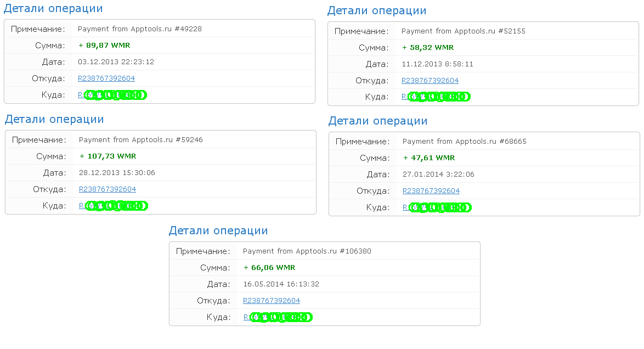The image size is (644, 349).
Task: Click the date 16.05.2014 16:13:32
Action: [x=281, y=284]
